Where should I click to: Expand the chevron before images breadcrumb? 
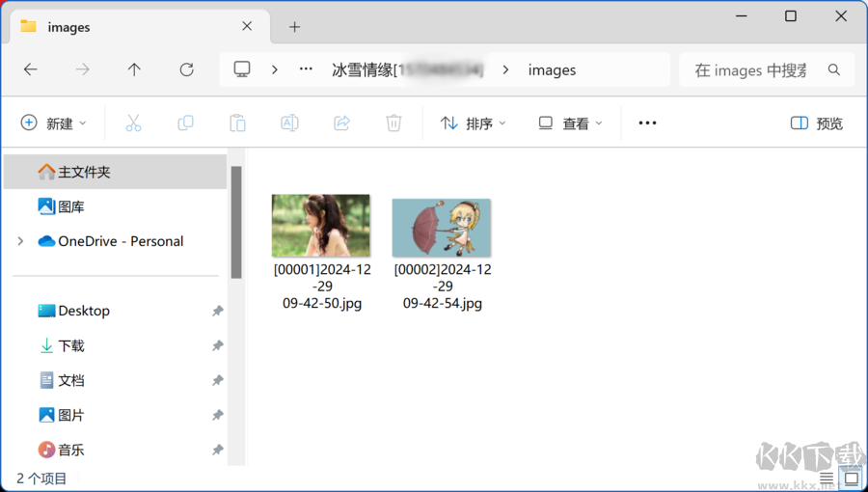[x=505, y=69]
